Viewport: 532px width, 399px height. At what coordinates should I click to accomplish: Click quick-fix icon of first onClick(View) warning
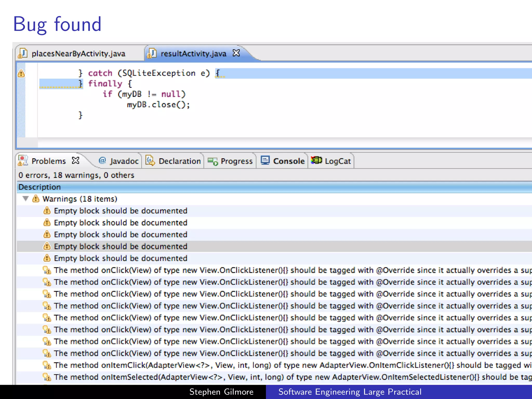[x=47, y=270]
